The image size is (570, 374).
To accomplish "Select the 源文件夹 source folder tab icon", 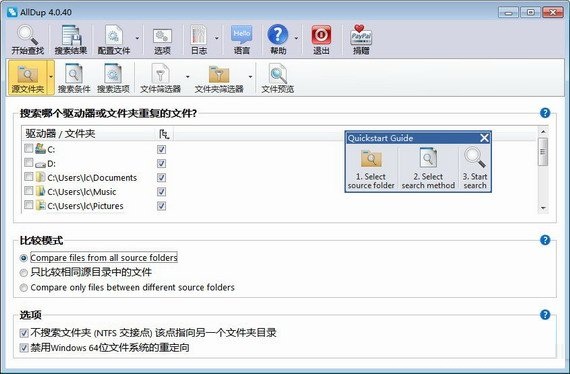I will pyautogui.click(x=27, y=78).
